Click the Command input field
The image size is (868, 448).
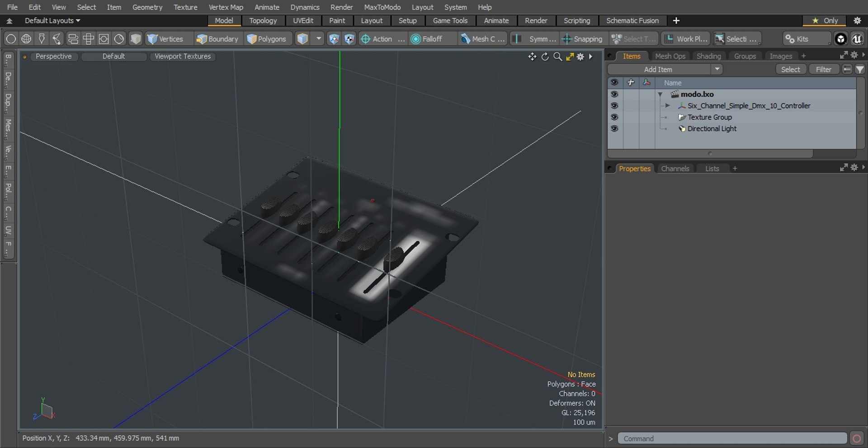[x=732, y=439]
